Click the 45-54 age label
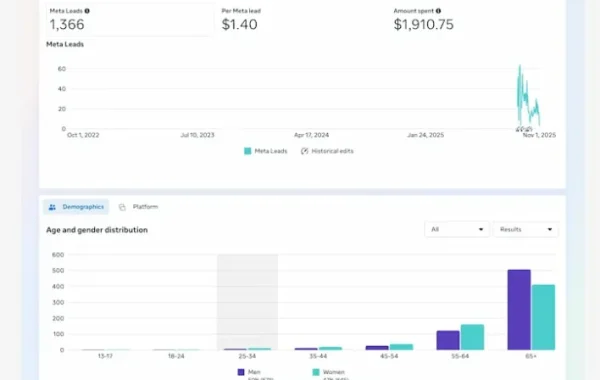Screen dimensions: 600x380 tap(389, 356)
